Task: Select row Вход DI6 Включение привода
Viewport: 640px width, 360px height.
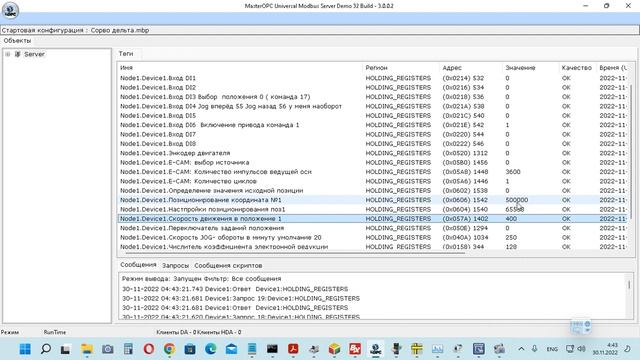Action: [373, 125]
